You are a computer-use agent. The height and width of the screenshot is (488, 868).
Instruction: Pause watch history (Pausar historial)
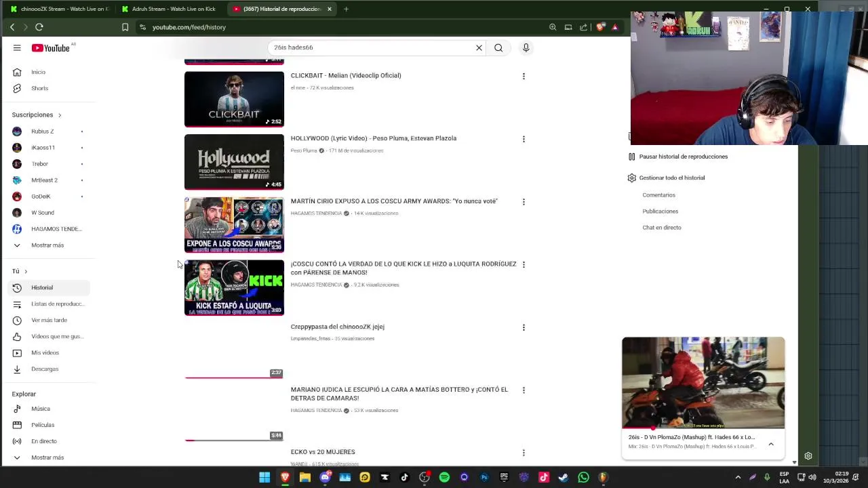pos(677,157)
